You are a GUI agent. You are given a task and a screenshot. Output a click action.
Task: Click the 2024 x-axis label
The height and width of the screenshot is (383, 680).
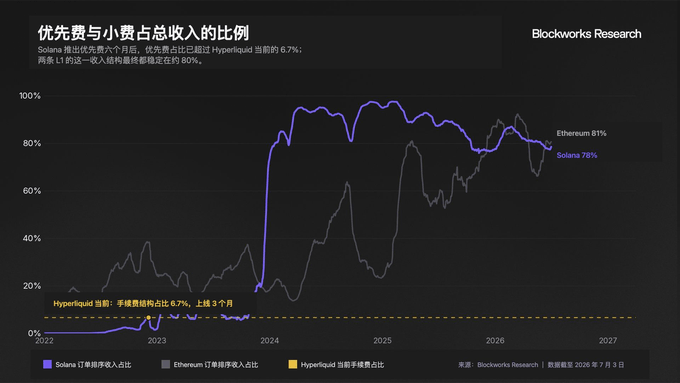[x=270, y=341]
